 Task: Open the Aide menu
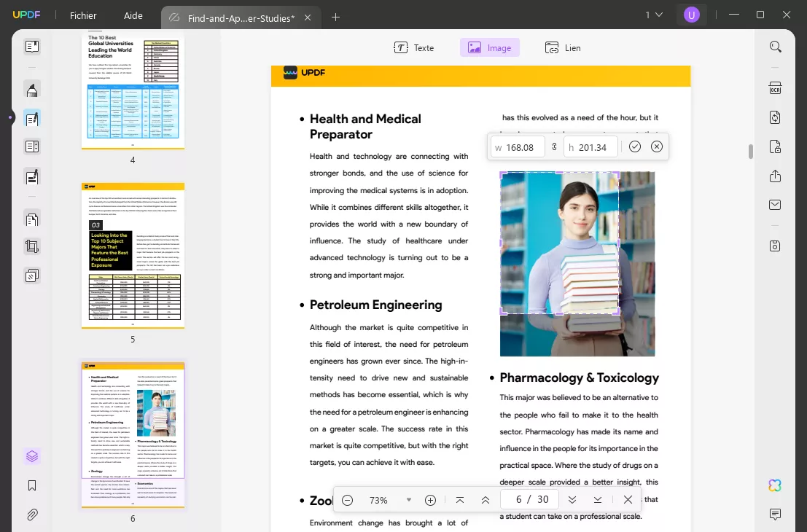[x=133, y=15]
